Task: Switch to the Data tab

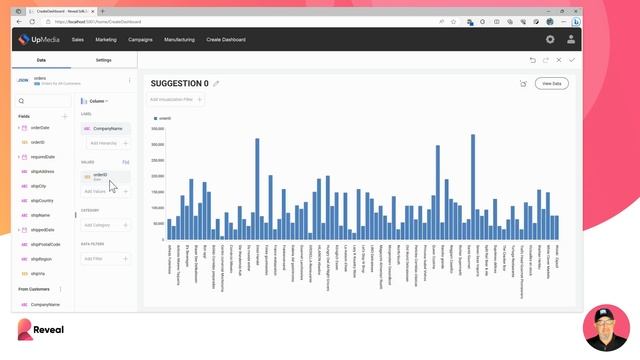Action: (x=41, y=60)
